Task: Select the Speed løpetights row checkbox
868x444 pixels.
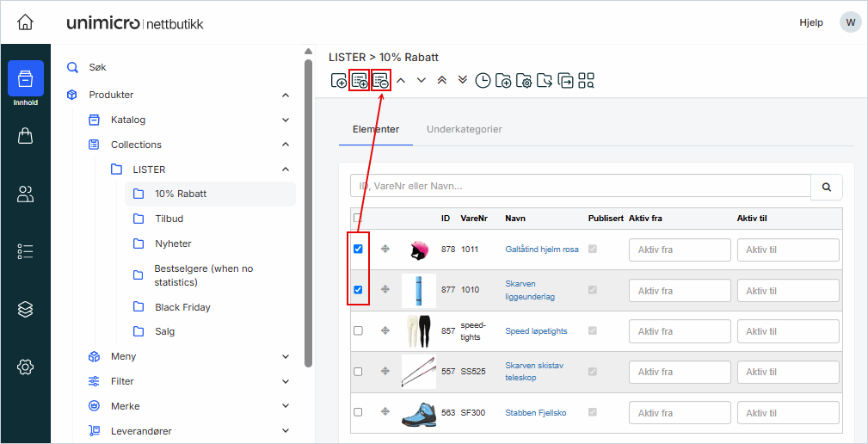Action: (358, 330)
